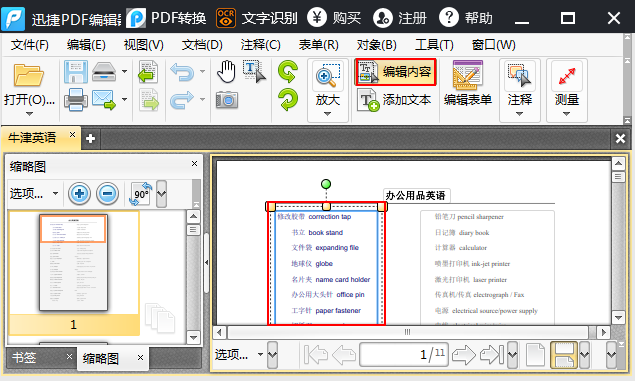The image size is (635, 381).
Task: Shrink thumbnails with the blue minus icon
Action: click(x=107, y=194)
